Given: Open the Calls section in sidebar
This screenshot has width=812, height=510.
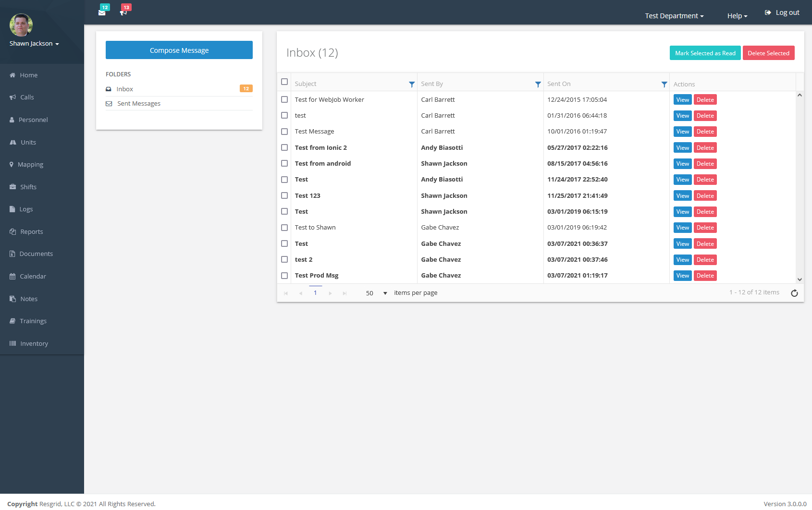Looking at the screenshot, I should coord(27,97).
